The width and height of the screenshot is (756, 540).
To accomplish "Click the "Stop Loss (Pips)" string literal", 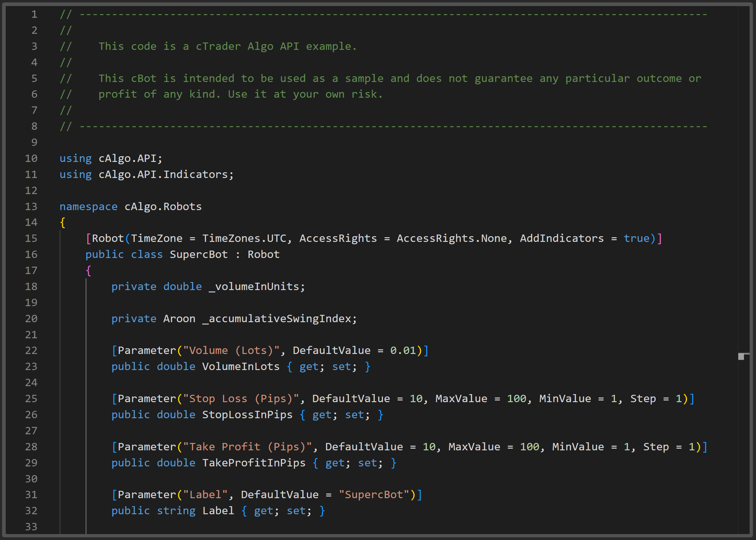I will 241,399.
